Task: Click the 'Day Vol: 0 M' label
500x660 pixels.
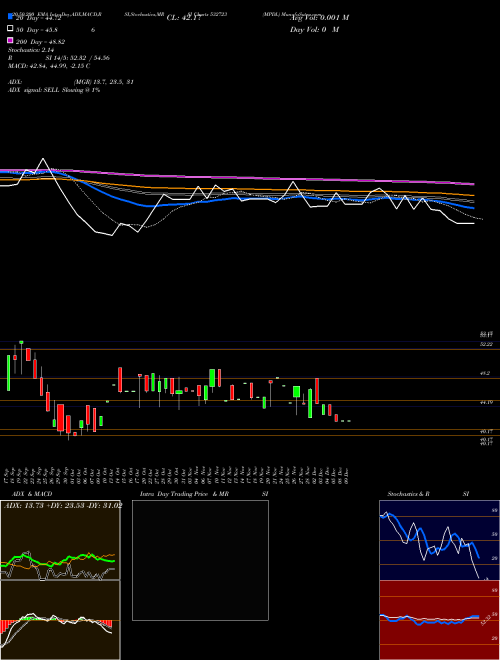Action: pos(314,29)
